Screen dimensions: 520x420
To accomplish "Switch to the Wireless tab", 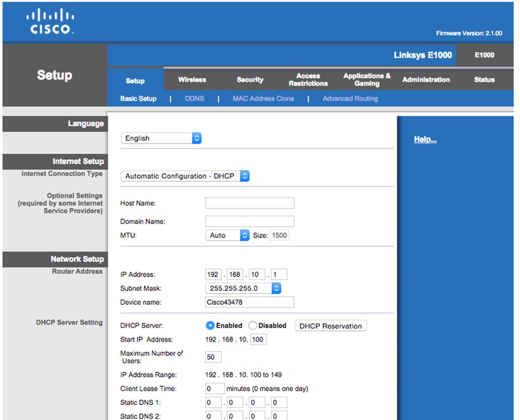I will [192, 79].
